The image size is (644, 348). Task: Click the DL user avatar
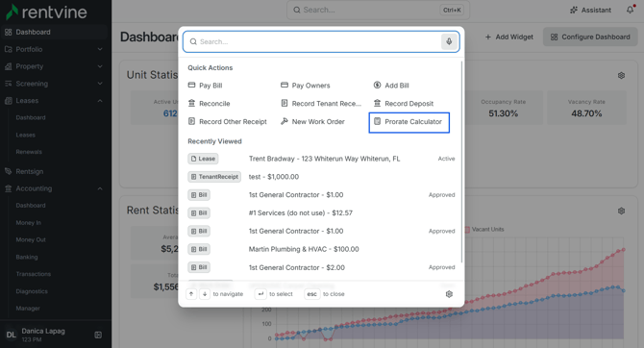(12, 335)
